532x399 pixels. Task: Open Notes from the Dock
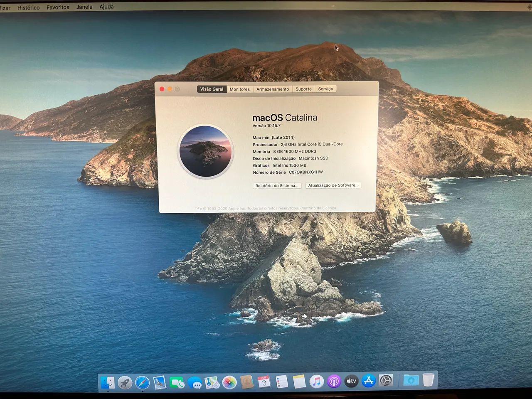pyautogui.click(x=299, y=382)
